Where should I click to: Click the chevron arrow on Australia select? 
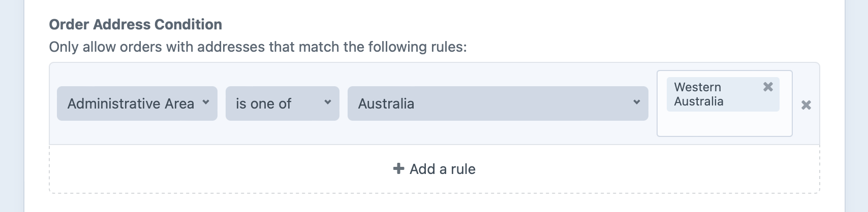click(636, 102)
